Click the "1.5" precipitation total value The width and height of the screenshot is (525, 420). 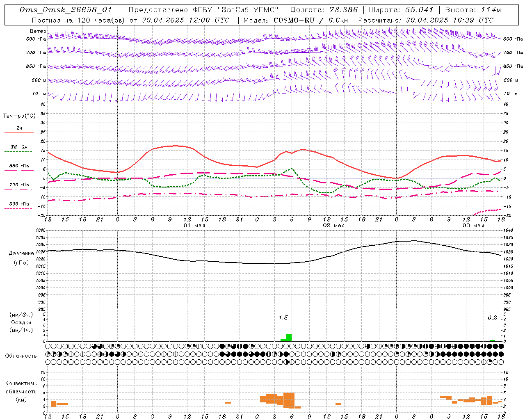283,317
